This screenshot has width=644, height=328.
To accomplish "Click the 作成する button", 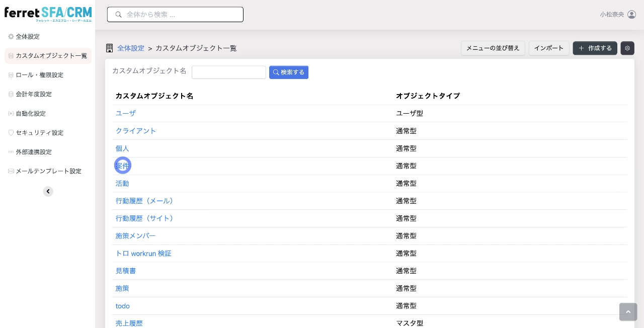I will click(x=595, y=48).
